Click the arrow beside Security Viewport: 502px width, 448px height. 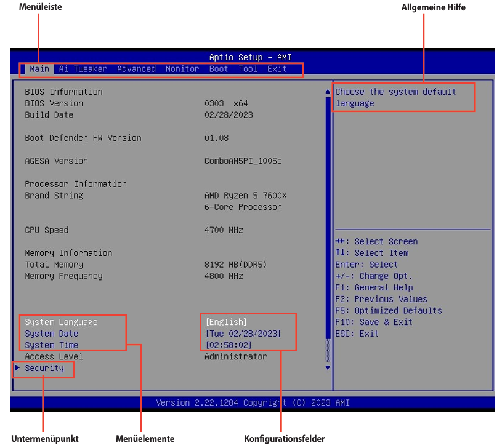point(17,368)
